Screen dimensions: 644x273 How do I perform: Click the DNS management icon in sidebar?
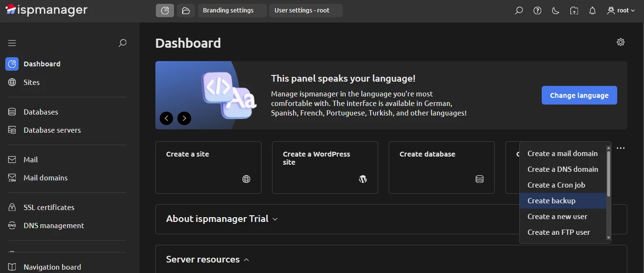pyautogui.click(x=12, y=226)
